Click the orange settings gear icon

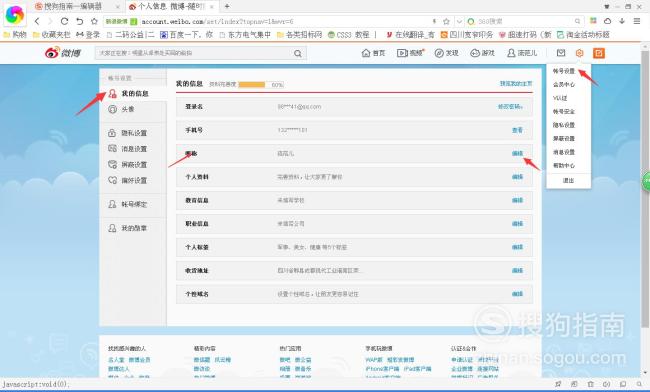pyautogui.click(x=580, y=53)
